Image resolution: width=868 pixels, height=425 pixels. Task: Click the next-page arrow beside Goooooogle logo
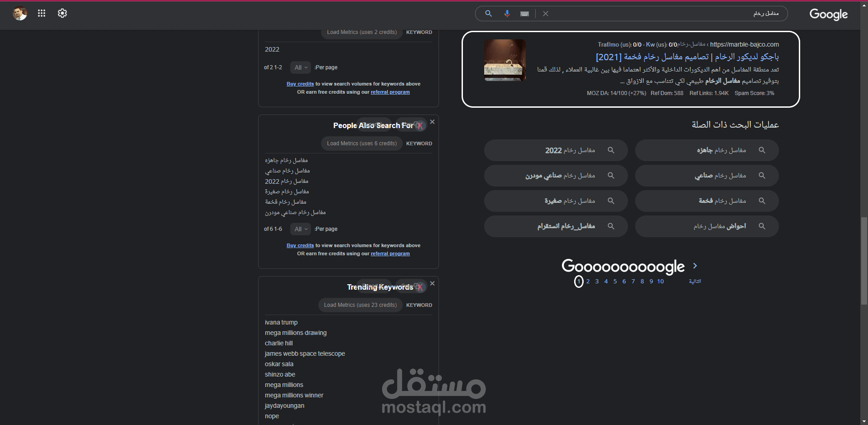click(x=695, y=266)
